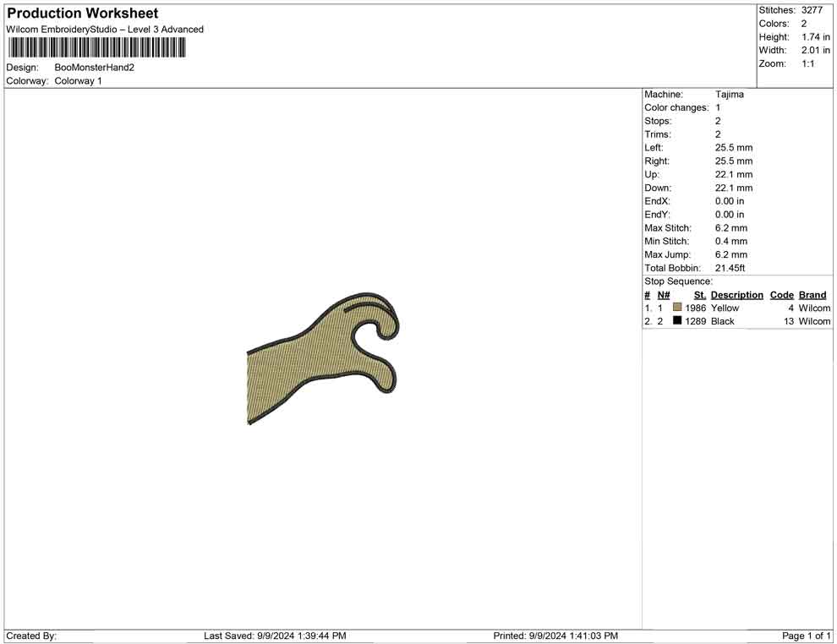Viewport: 837px width, 644px height.
Task: Click the Description column header
Action: pyautogui.click(x=736, y=295)
